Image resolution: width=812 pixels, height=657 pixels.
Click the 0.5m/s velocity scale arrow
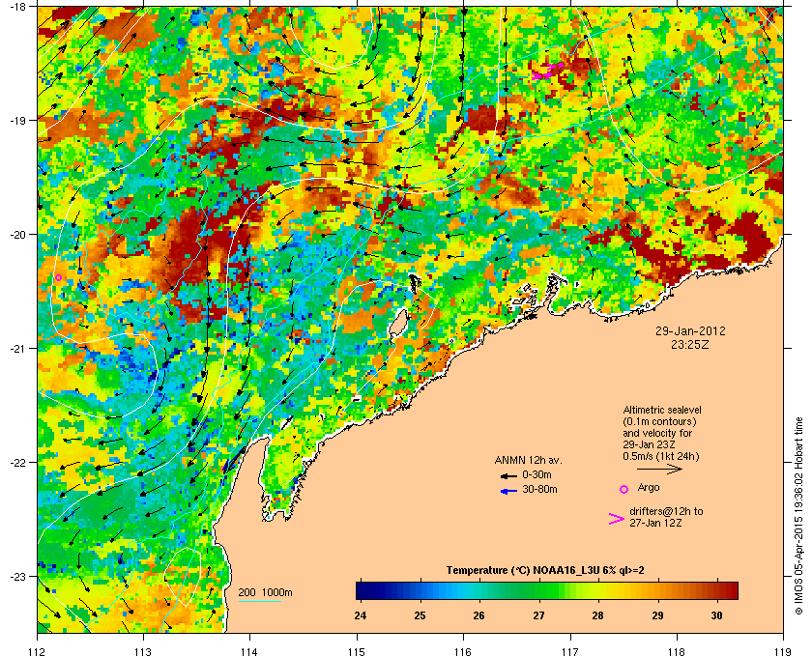pos(659,469)
